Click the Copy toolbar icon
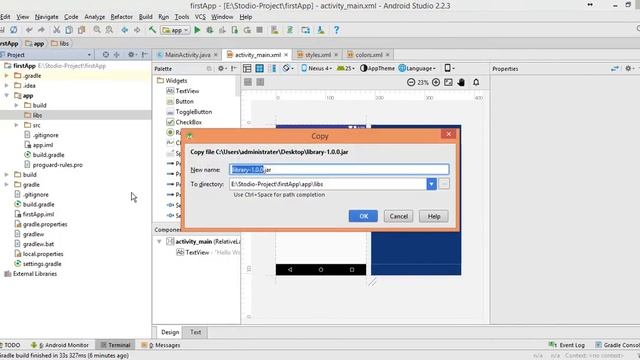Viewport: 640px width, 360px height. click(x=69, y=30)
